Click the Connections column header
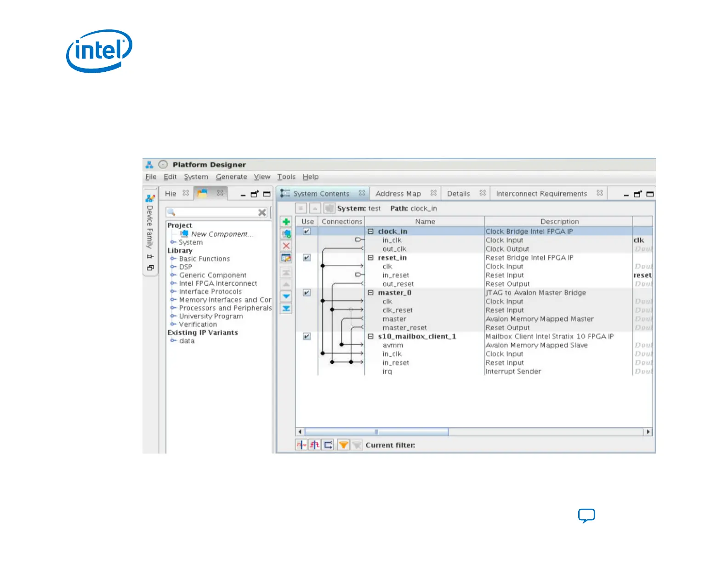 tap(342, 221)
